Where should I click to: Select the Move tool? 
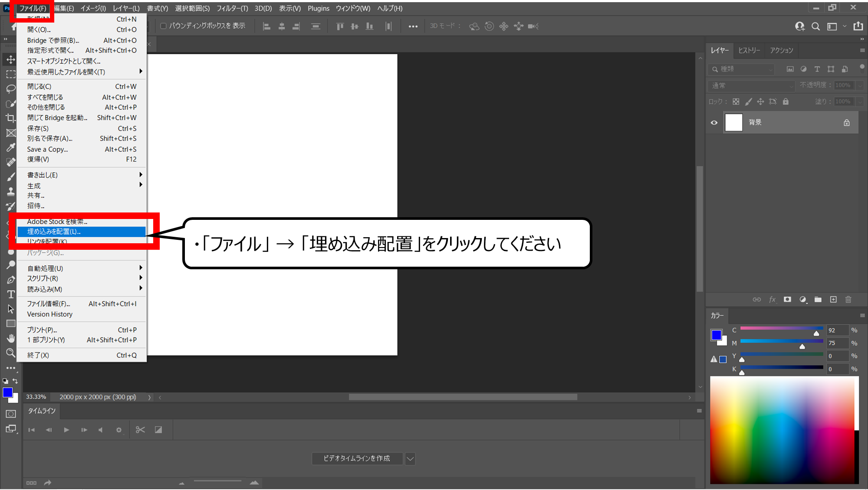[x=11, y=59]
